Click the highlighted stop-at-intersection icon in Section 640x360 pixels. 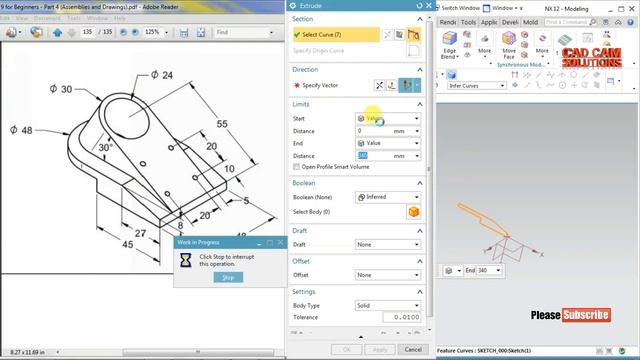click(413, 35)
